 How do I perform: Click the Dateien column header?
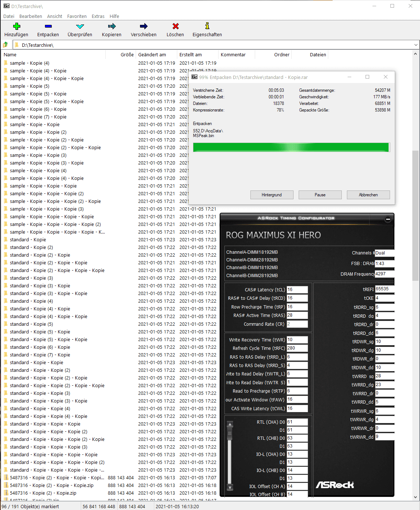point(310,54)
